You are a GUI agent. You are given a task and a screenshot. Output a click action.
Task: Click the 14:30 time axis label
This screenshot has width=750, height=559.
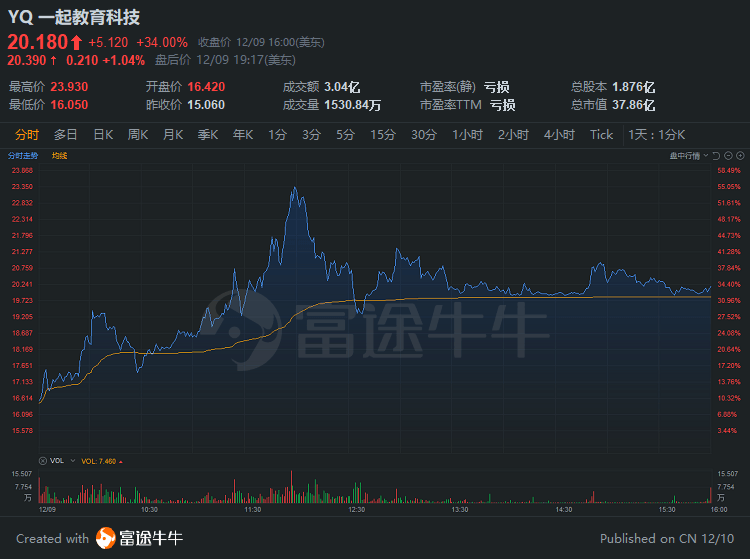pos(564,510)
